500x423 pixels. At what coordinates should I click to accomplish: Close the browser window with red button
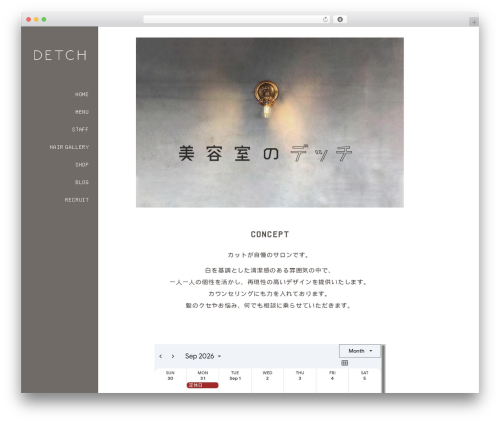[29, 19]
